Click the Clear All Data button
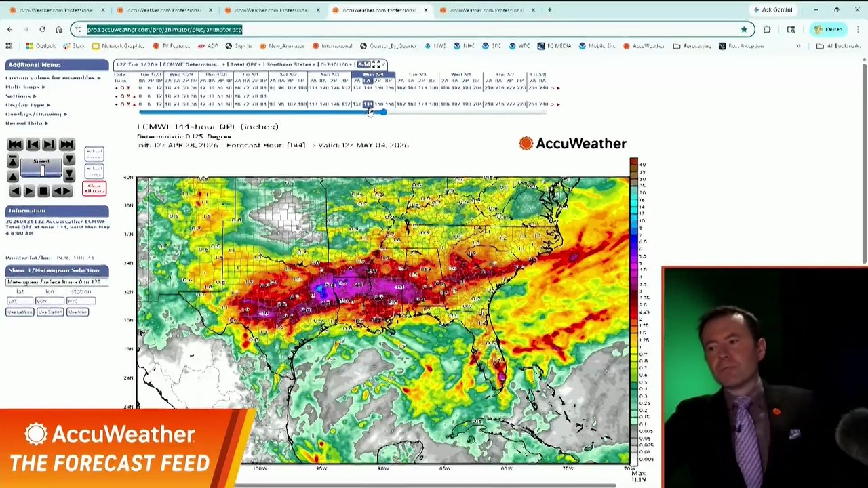 (94, 188)
